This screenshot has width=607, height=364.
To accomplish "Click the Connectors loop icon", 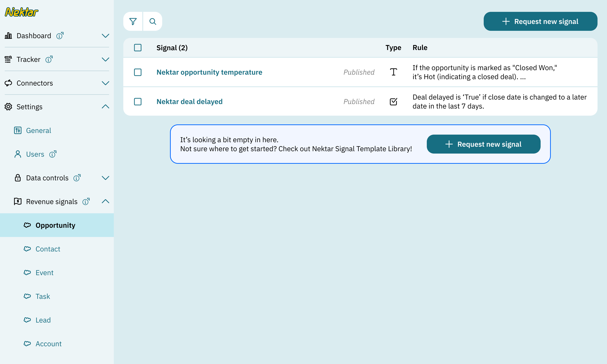I will click(8, 83).
